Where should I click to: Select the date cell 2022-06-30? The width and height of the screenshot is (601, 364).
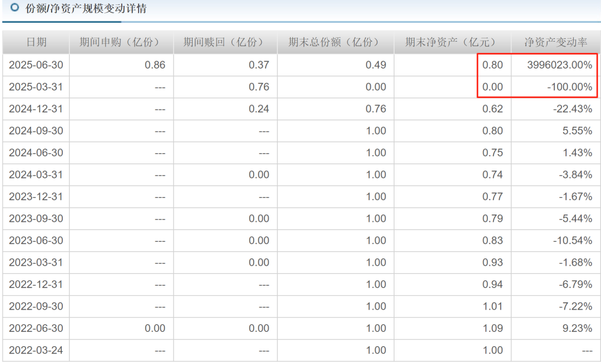point(36,328)
